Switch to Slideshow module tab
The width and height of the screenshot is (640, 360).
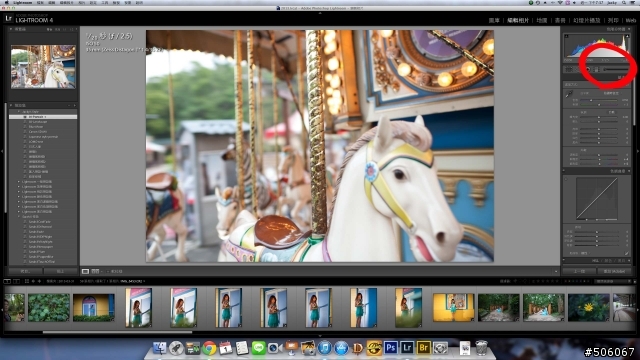coord(587,20)
